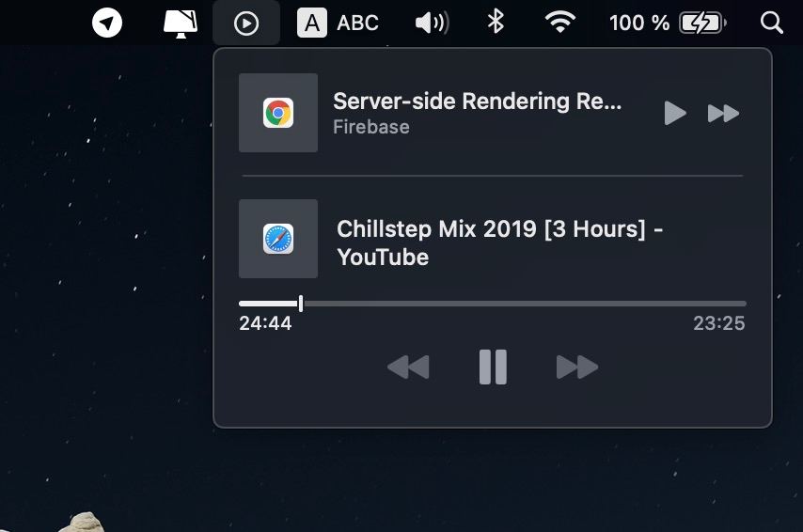Close the Now Playing menu bar icon

click(246, 23)
